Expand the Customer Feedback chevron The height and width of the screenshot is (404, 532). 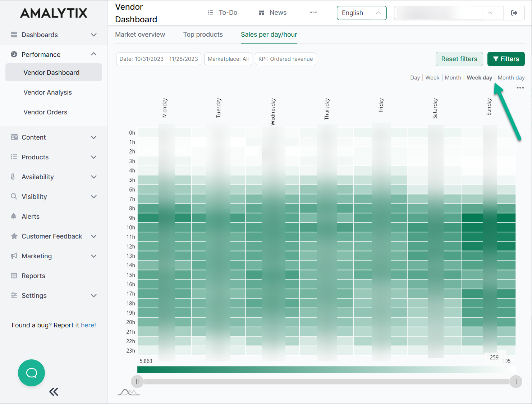pyautogui.click(x=94, y=236)
